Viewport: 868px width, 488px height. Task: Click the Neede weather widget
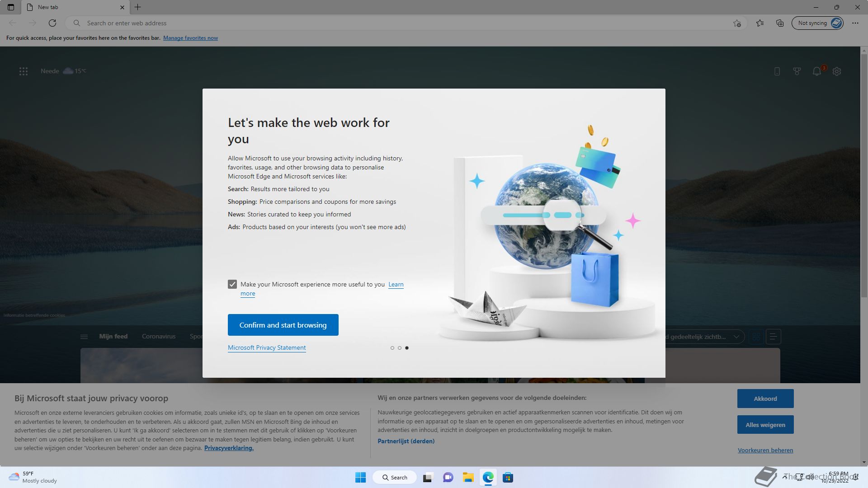coord(63,71)
